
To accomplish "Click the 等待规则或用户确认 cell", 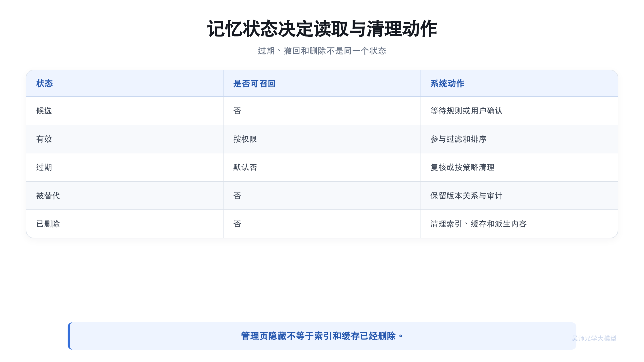I will (519, 111).
